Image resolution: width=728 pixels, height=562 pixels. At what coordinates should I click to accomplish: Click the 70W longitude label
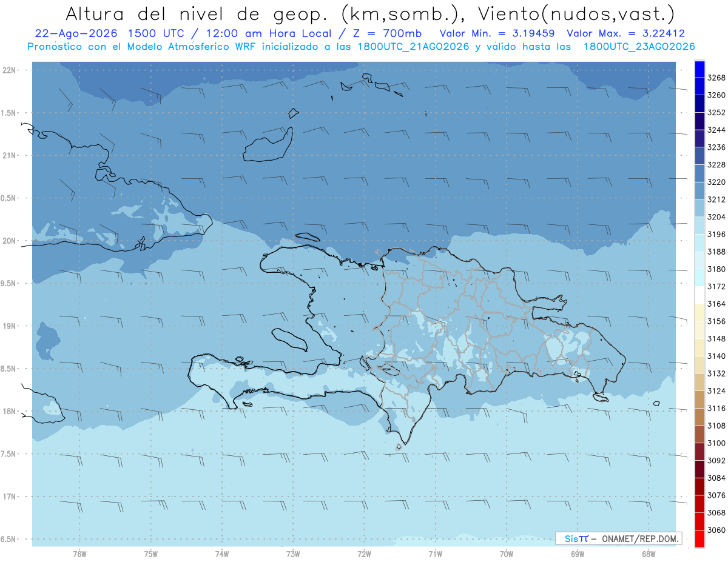tap(507, 554)
